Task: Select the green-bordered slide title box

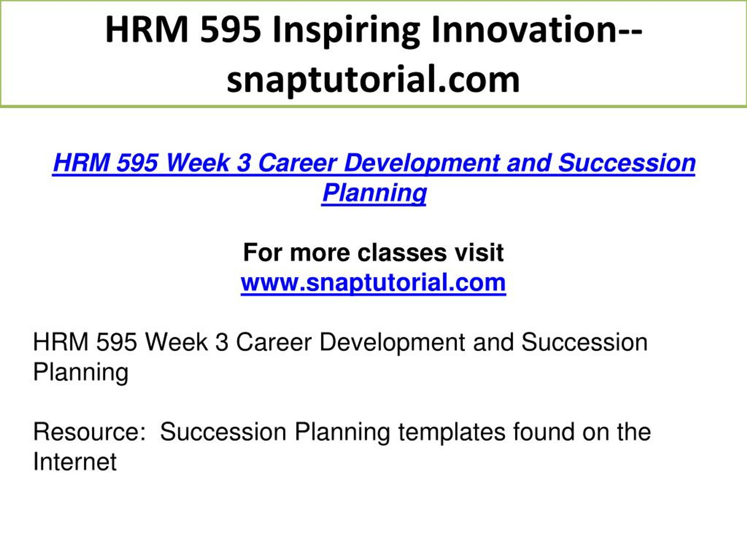Action: click(373, 54)
